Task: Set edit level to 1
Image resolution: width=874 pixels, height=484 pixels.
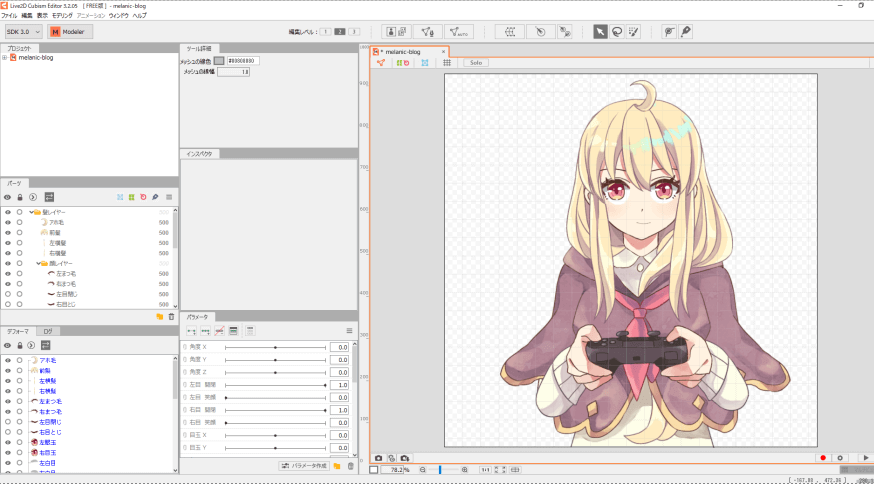Action: click(x=326, y=32)
